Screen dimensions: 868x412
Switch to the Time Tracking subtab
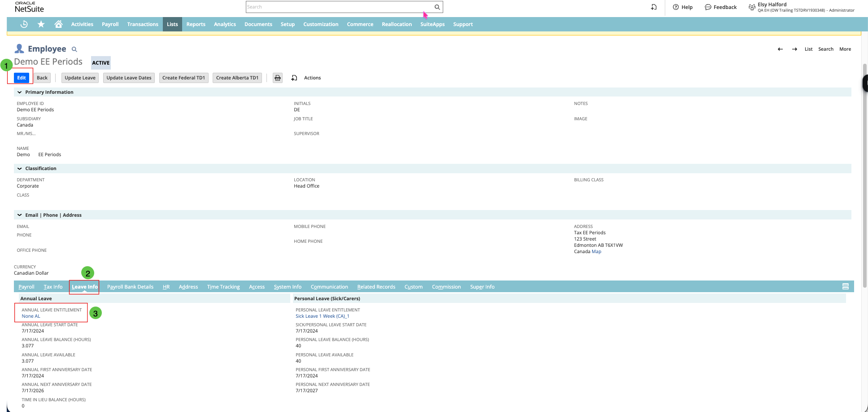click(223, 287)
